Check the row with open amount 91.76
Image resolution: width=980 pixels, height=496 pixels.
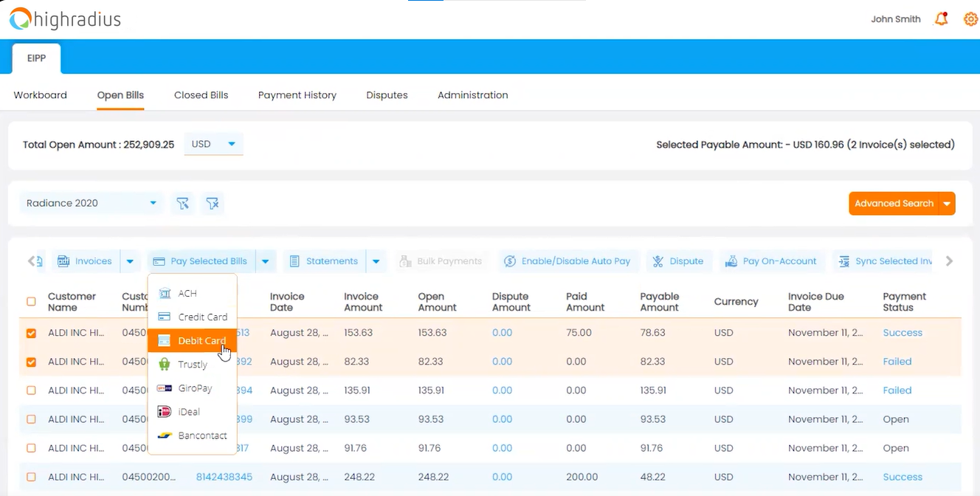[31, 448]
